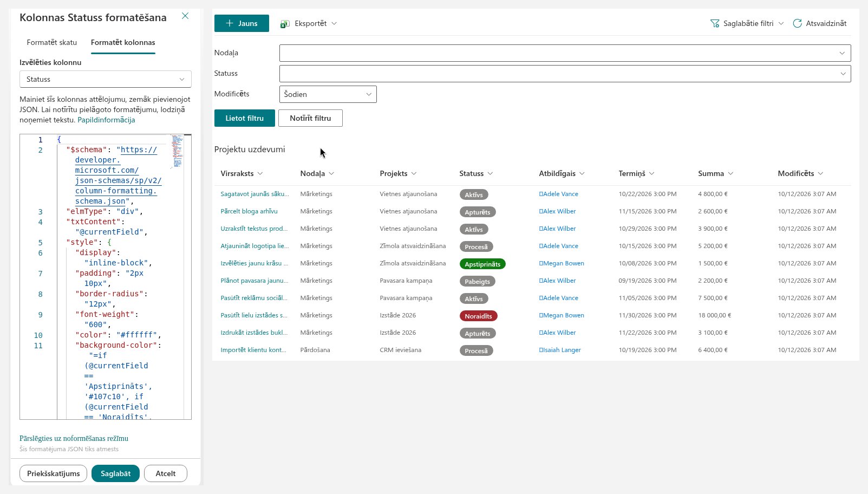Viewport: 868px width, 494px height.
Task: Click the Atsvaidzināt refresh icon
Action: pos(797,23)
